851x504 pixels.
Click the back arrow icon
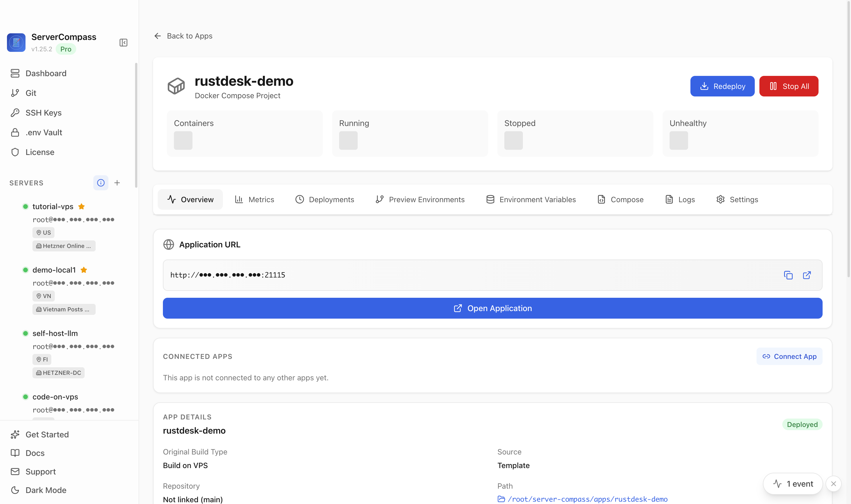click(x=158, y=36)
